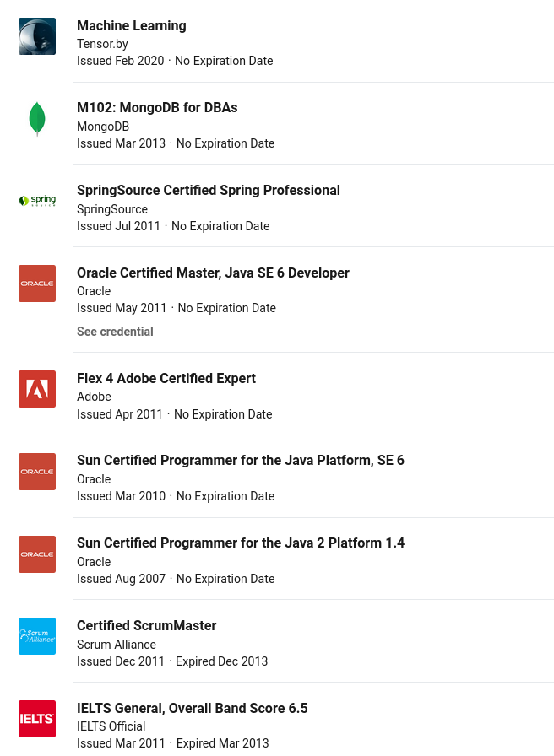Screen dimensions: 554x756
Task: Click the Tensor.by logo beside Machine Learning
Action: pyautogui.click(x=37, y=36)
